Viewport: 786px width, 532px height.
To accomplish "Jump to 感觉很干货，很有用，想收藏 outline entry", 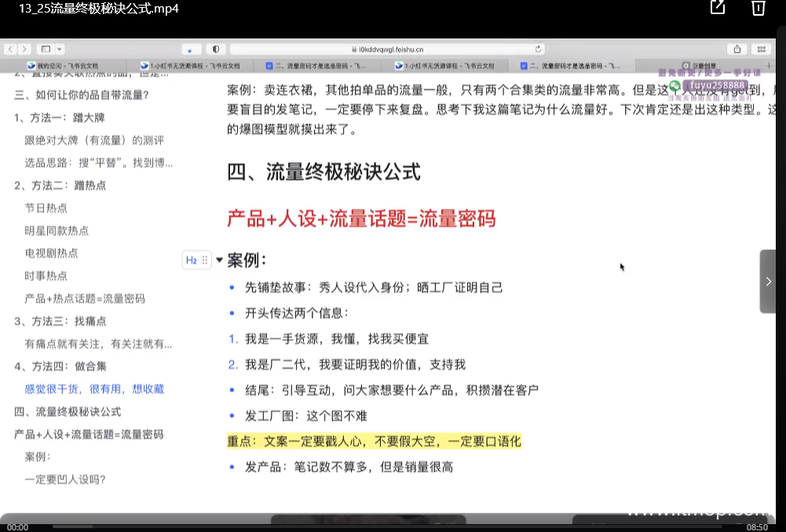I will [94, 389].
